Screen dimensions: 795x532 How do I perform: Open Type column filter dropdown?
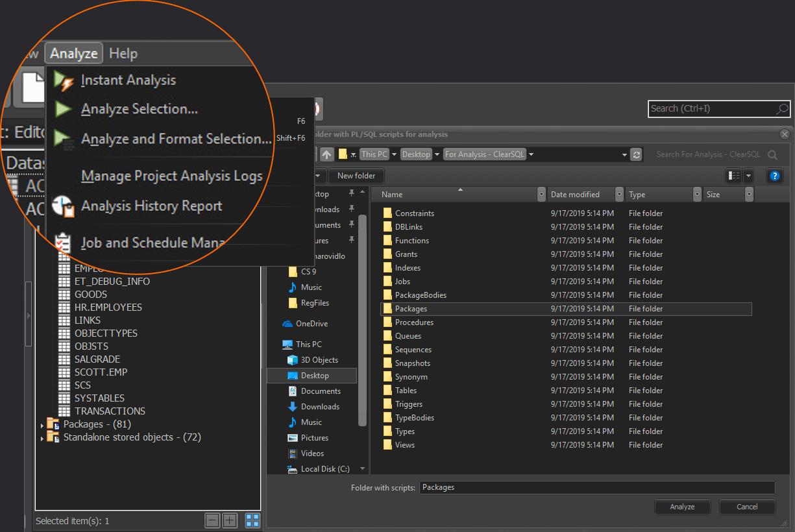click(698, 195)
